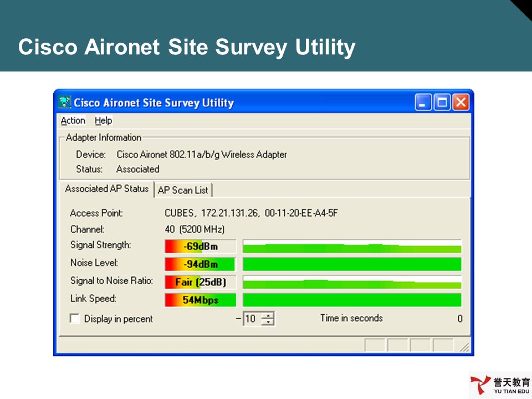Enable the Display in percent checkbox
Viewport: 532px width, 399px height.
[x=74, y=319]
